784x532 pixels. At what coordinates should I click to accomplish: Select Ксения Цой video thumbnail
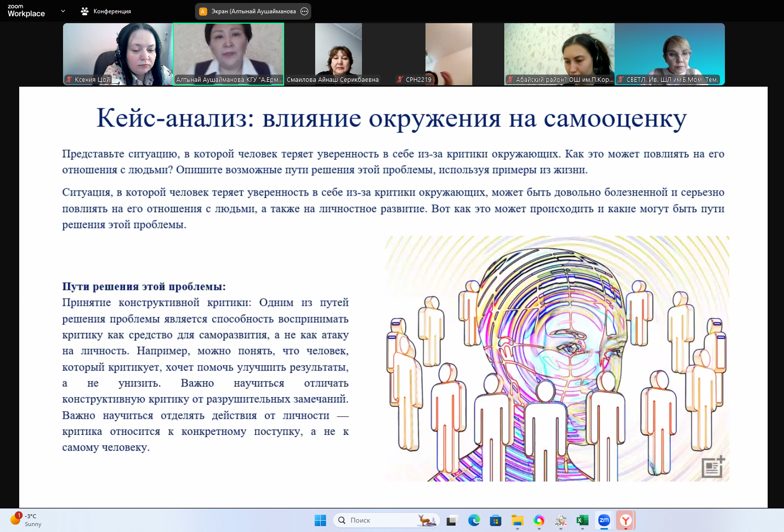point(118,53)
